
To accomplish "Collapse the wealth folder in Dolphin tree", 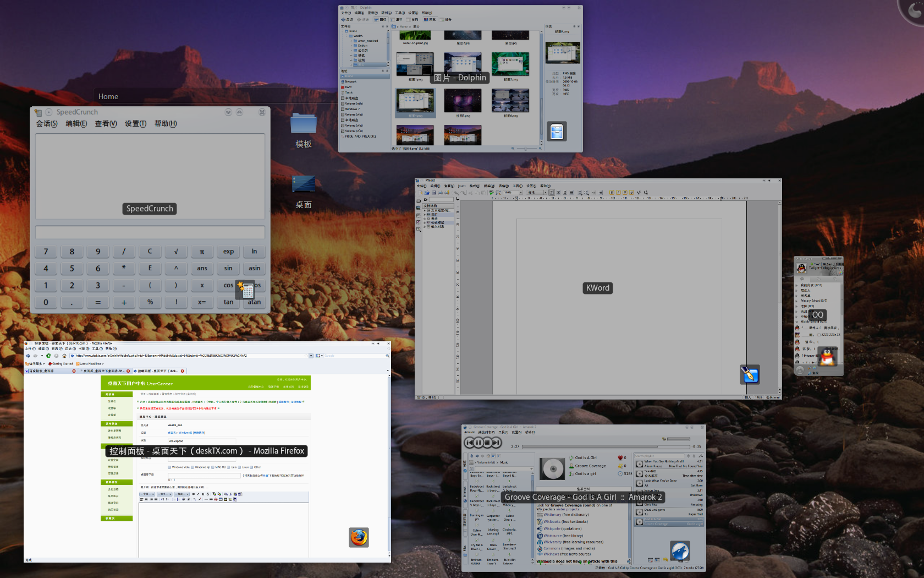I will point(347,36).
